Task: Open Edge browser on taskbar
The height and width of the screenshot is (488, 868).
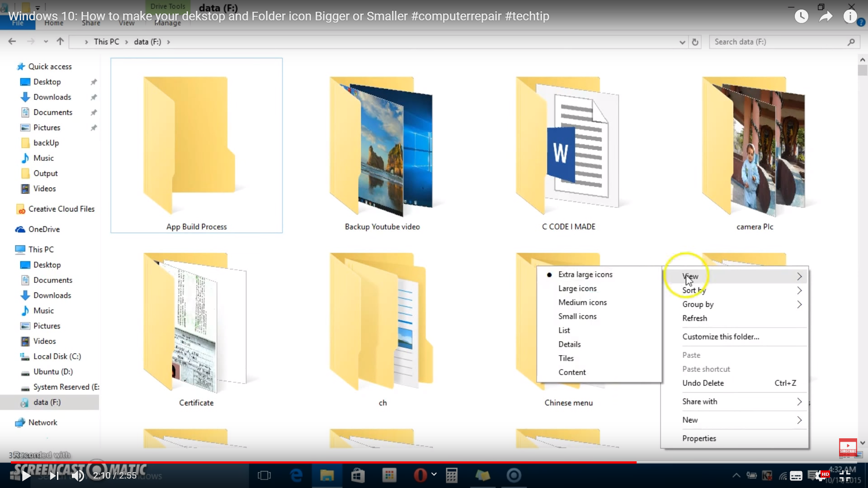Action: pos(296,476)
